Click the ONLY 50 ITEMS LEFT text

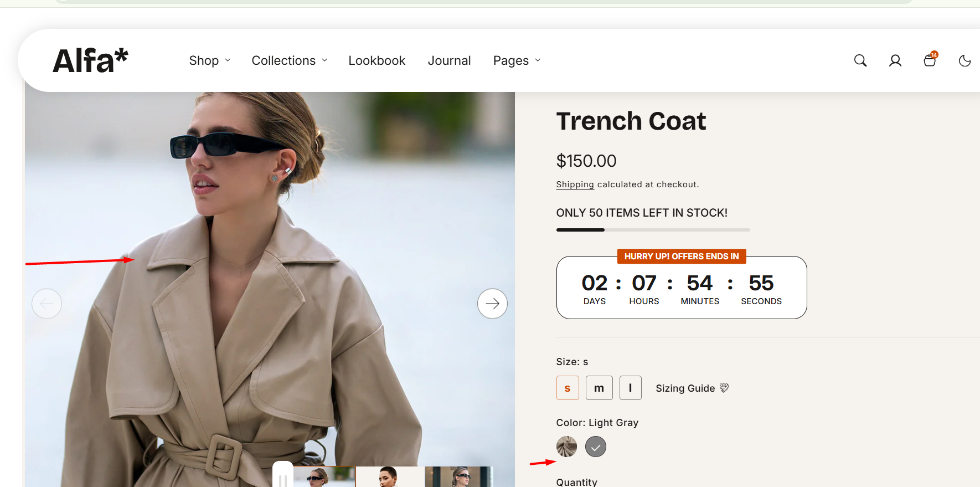(642, 213)
